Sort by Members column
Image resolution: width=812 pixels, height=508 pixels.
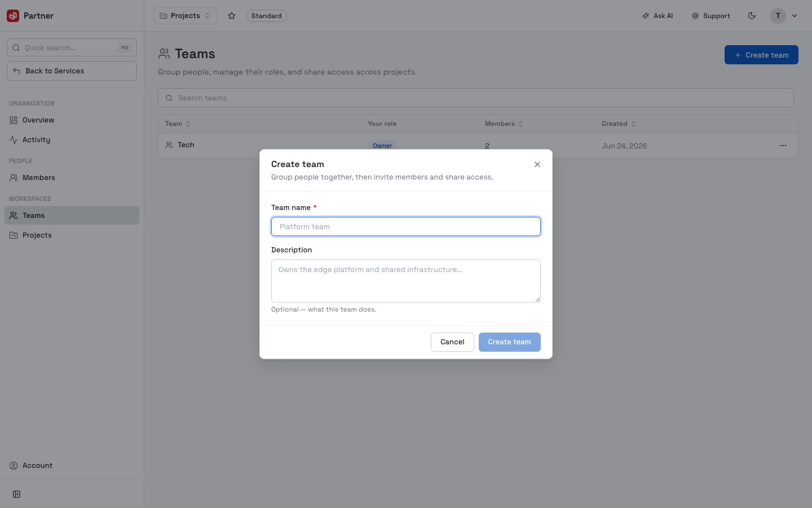tap(504, 124)
